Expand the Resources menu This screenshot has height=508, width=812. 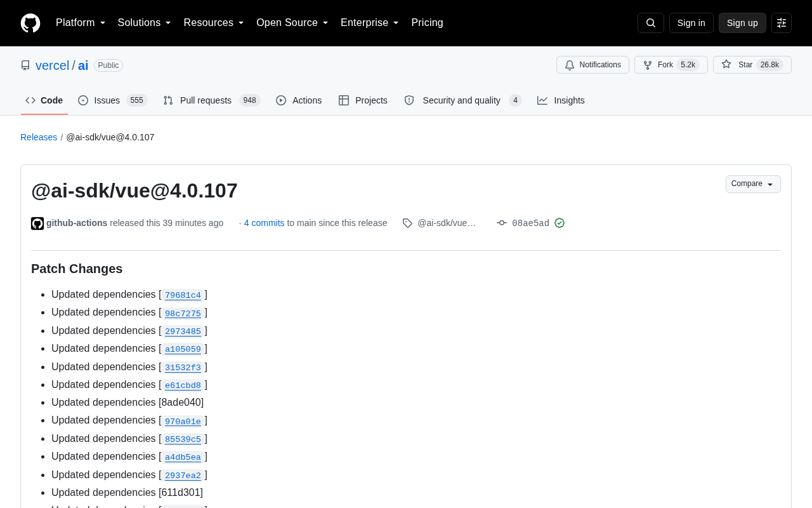[214, 23]
